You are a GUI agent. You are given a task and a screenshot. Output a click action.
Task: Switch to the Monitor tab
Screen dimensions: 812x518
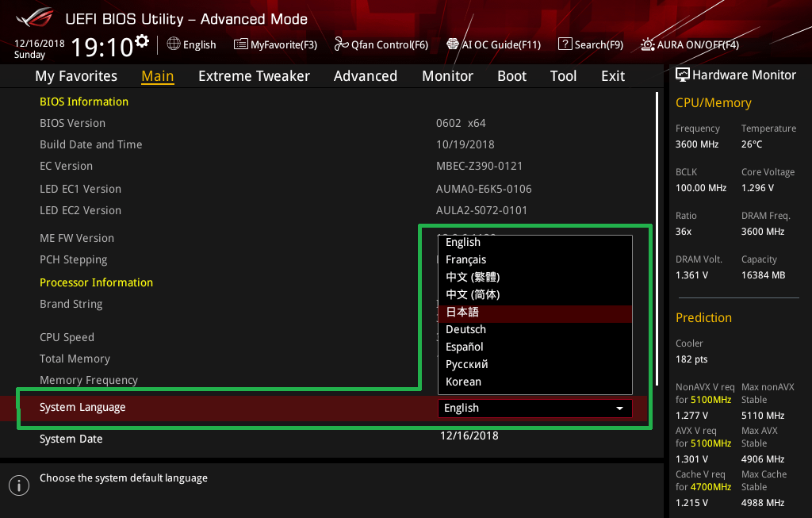447,76
